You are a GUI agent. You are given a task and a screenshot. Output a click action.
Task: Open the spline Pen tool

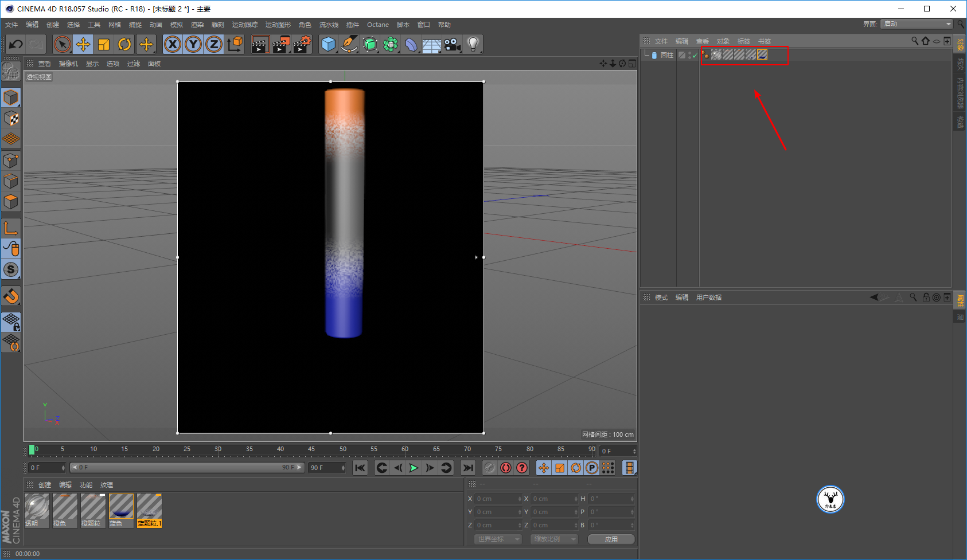click(349, 44)
